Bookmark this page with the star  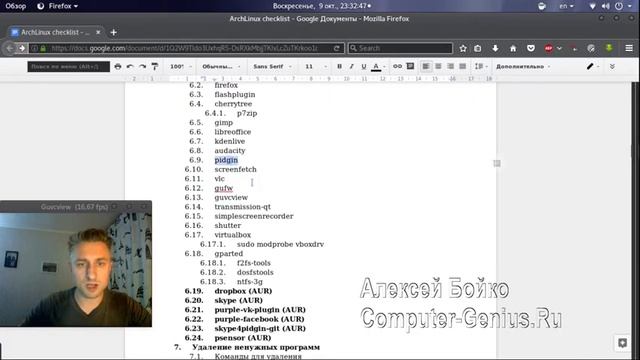[x=463, y=48]
